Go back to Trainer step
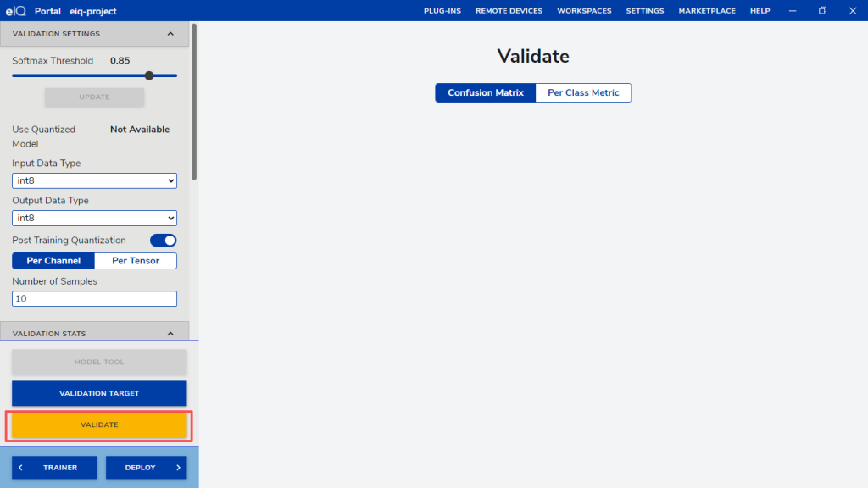Image resolution: width=868 pixels, height=488 pixels. pos(54,468)
